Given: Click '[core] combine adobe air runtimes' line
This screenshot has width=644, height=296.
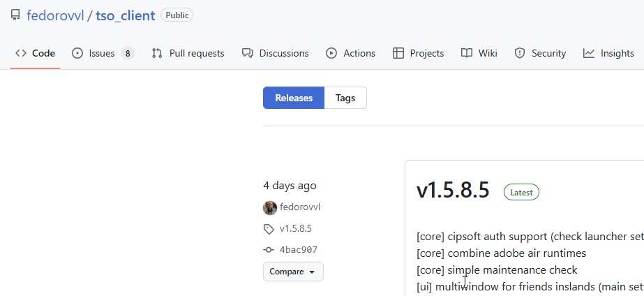Looking at the screenshot, I should point(501,253).
